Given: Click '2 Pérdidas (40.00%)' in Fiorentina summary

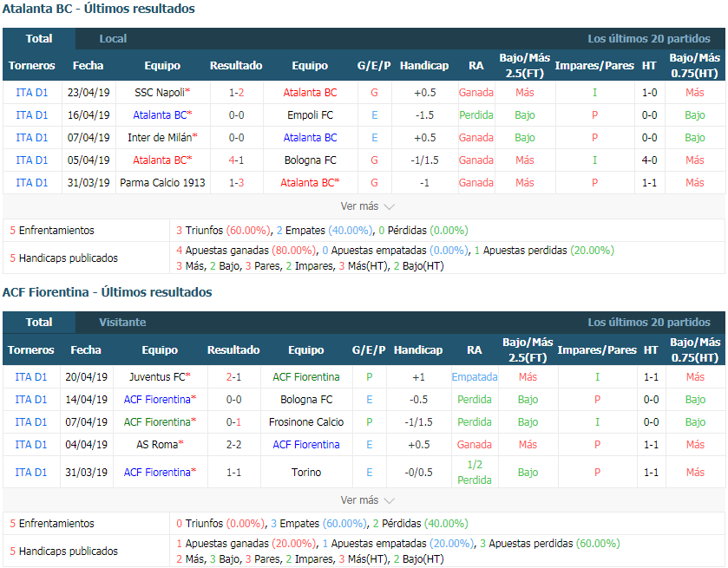Looking at the screenshot, I should pos(420,524).
